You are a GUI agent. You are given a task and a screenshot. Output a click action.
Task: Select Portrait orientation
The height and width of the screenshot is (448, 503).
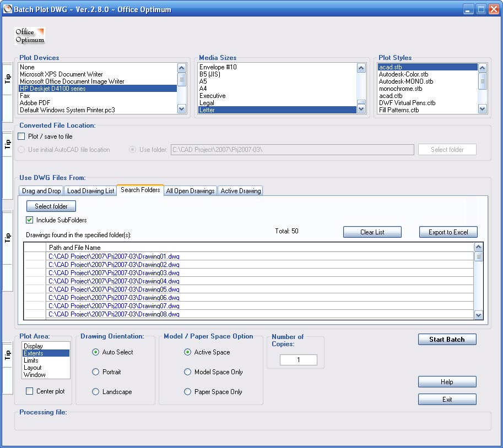tap(95, 371)
